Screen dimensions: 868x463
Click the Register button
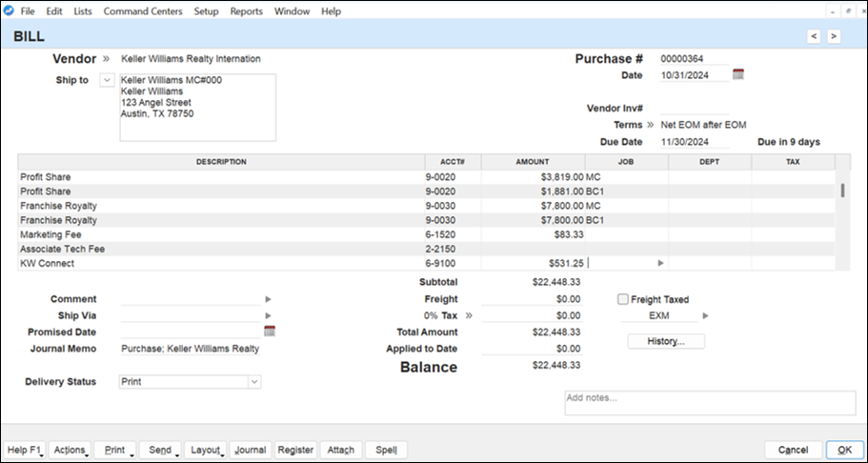(296, 451)
